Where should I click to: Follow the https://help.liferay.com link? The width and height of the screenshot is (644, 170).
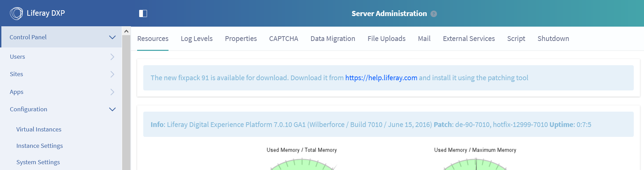(x=381, y=78)
